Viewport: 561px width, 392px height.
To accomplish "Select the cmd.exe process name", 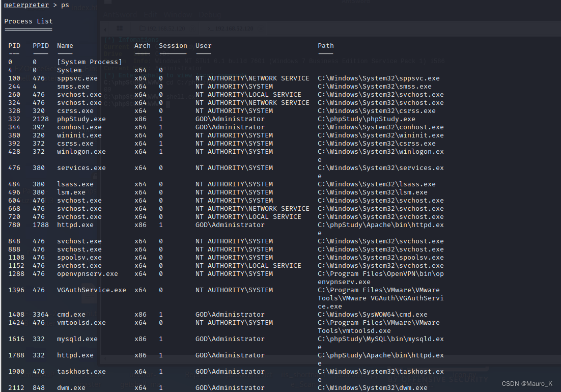I will click(x=71, y=315).
